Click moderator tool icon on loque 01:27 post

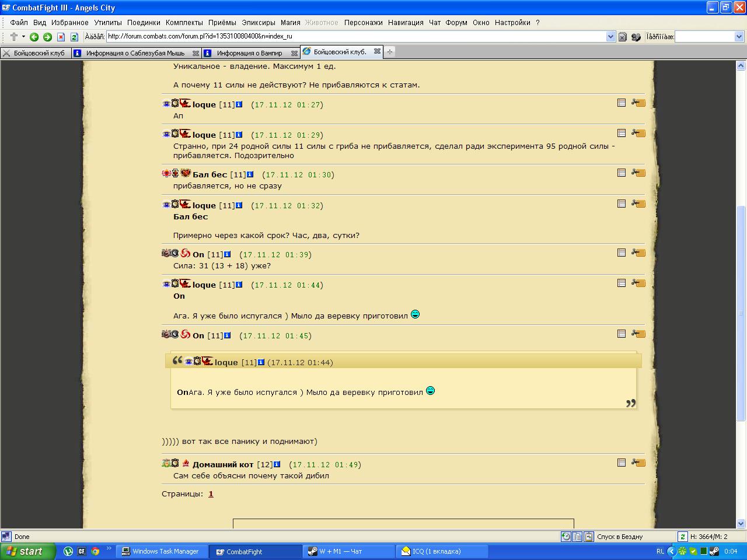click(638, 103)
